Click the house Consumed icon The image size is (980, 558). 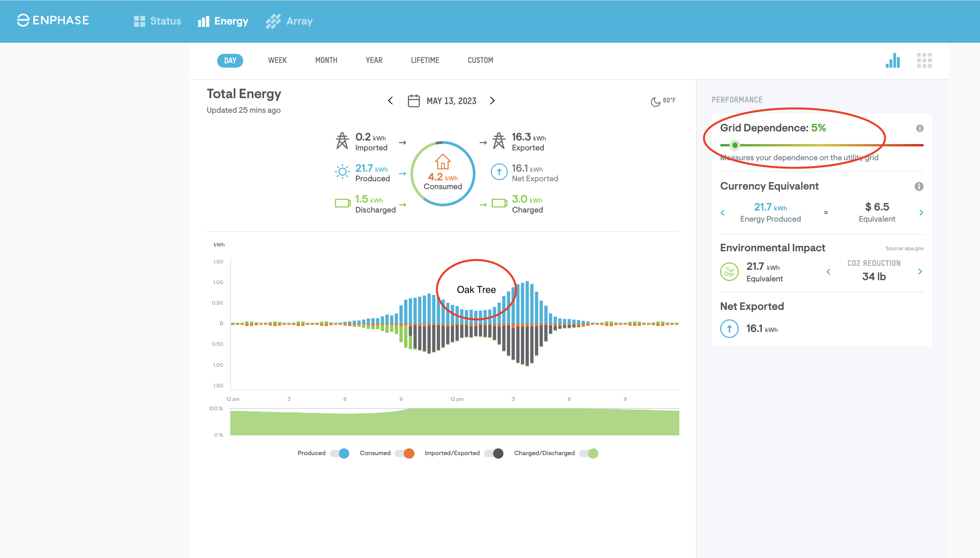click(x=443, y=162)
